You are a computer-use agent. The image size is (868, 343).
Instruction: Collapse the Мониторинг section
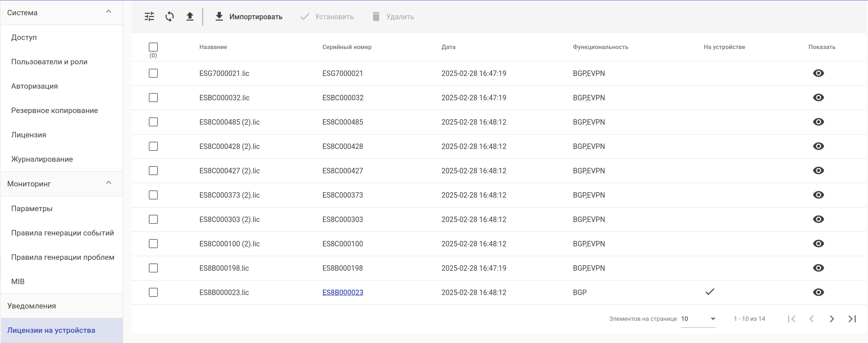108,183
